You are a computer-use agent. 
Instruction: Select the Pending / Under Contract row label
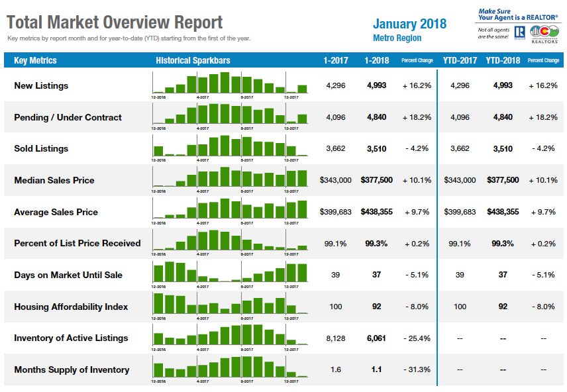(68, 117)
